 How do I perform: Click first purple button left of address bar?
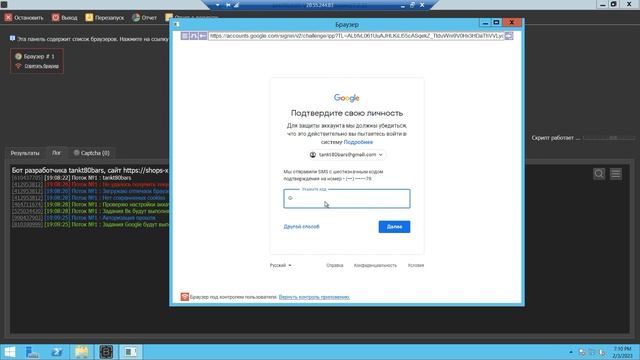[x=185, y=36]
